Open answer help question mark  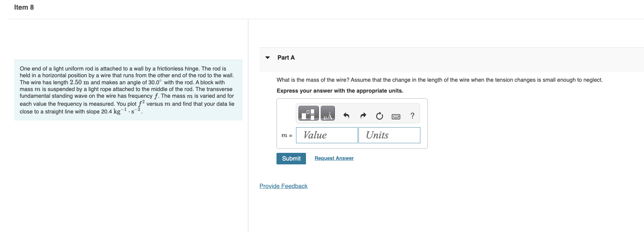(x=412, y=116)
